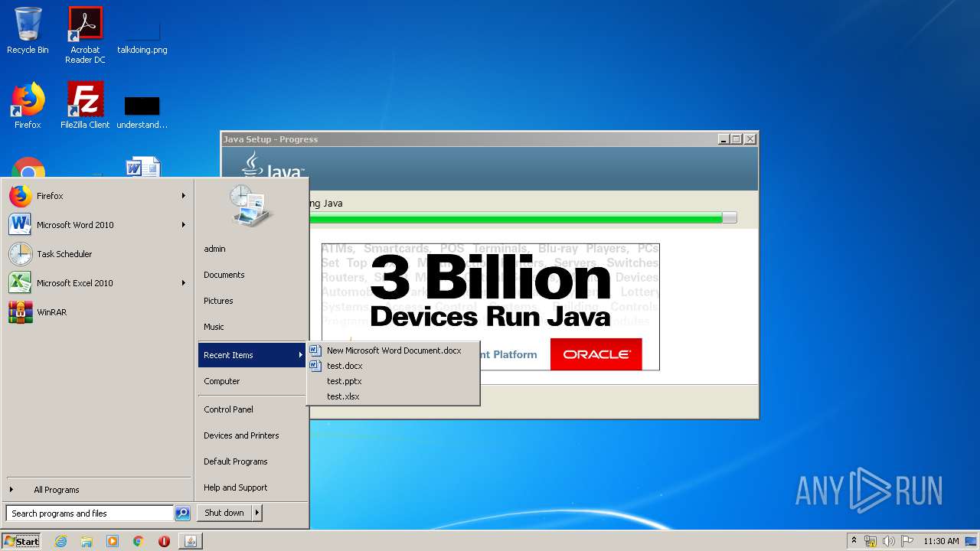Open test.docx from Recent Items

pyautogui.click(x=393, y=366)
